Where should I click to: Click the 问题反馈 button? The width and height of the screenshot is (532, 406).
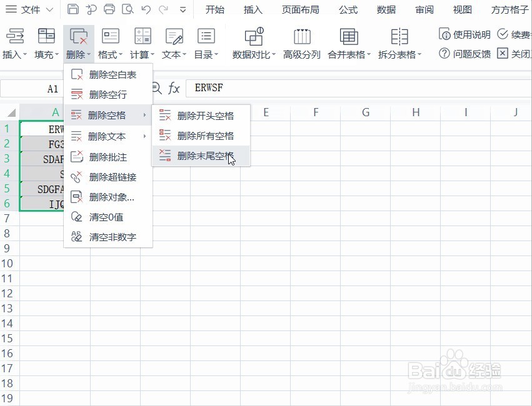465,54
